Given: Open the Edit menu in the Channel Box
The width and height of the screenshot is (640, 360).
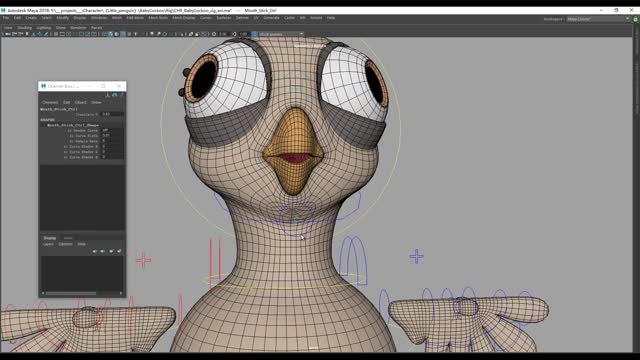Looking at the screenshot, I should pos(67,102).
